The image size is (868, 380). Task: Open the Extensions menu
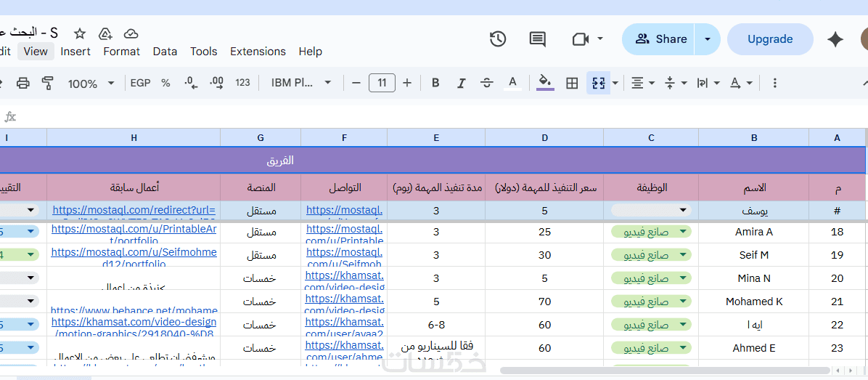[258, 52]
